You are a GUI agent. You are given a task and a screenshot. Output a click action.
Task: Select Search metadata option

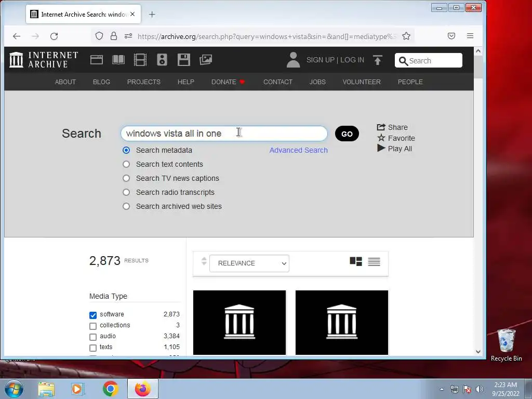click(x=126, y=150)
